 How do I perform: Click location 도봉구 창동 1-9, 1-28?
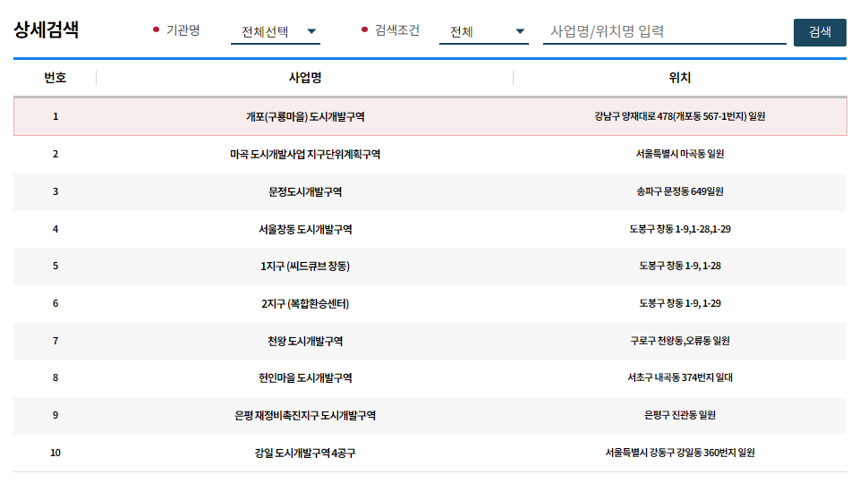pyautogui.click(x=680, y=266)
